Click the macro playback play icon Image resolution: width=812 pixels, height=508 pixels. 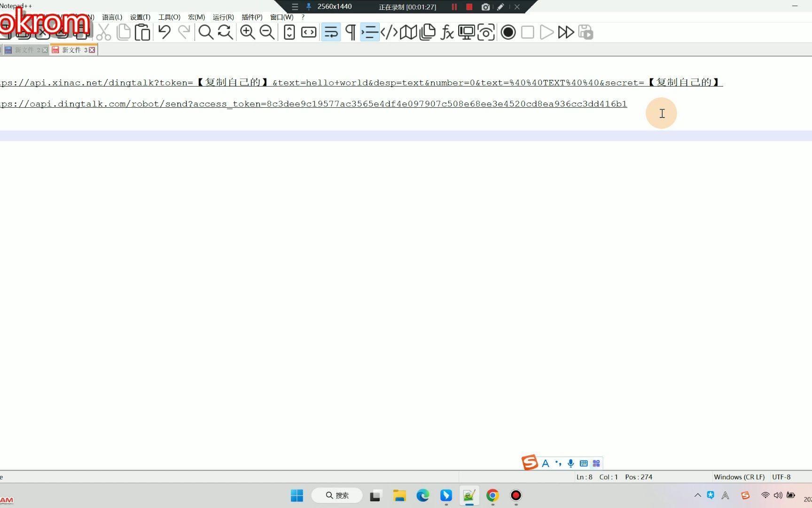point(547,32)
